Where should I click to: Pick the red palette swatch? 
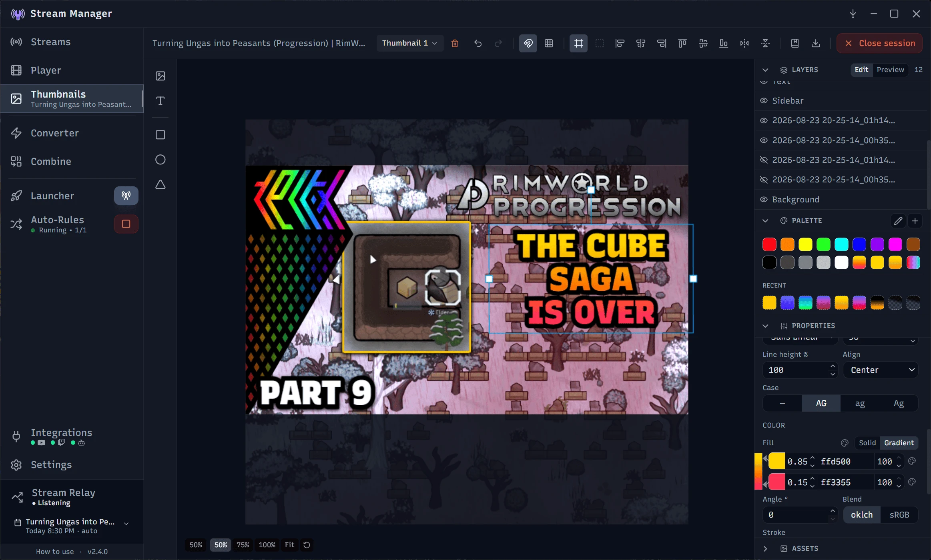769,244
